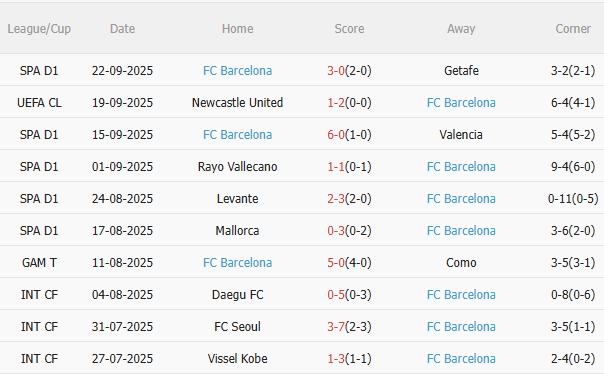Open the 6-0 score against Valencia
Viewport: 604px width, 384px height.
point(336,134)
